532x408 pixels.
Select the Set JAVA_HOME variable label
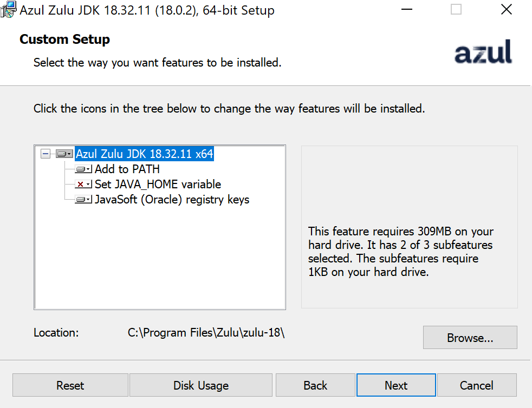tap(158, 185)
